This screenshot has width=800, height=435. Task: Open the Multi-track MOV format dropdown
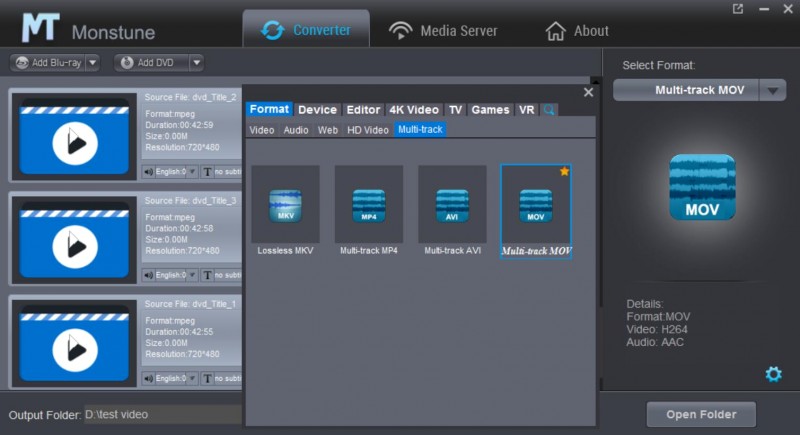click(x=772, y=90)
